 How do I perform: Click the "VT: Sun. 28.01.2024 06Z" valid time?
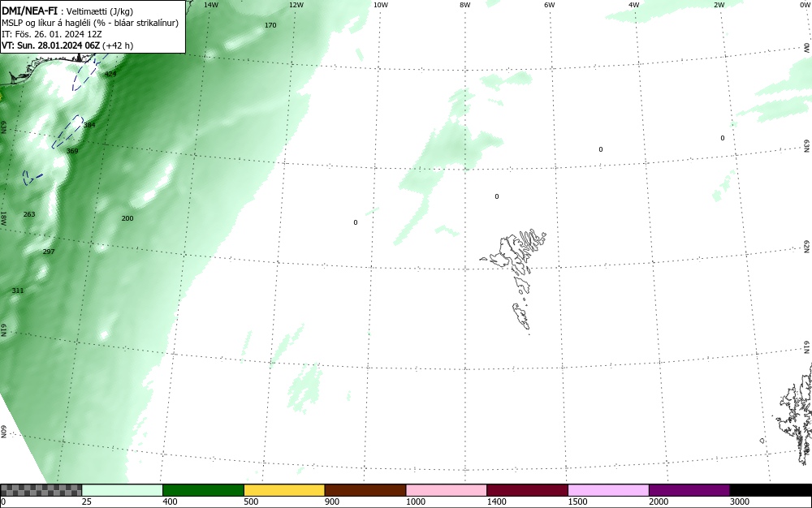50,45
